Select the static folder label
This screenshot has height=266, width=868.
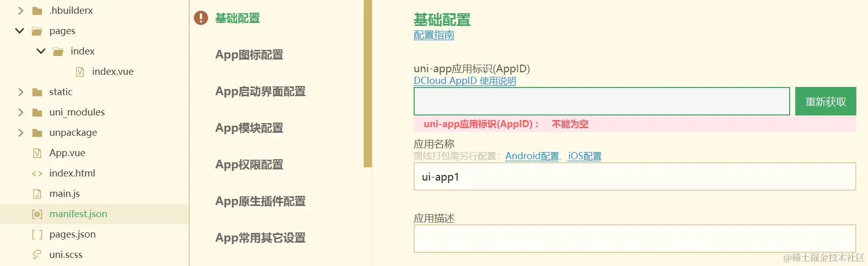(61, 92)
